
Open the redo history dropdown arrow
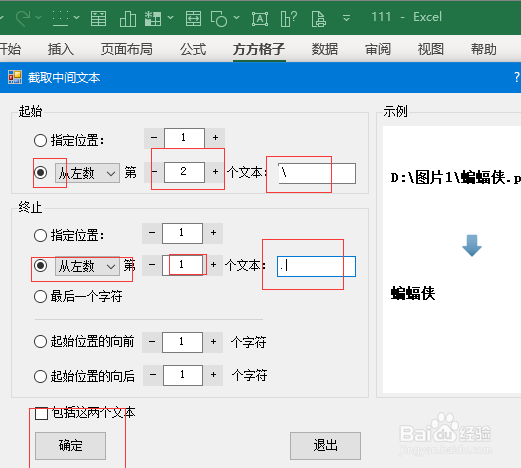click(x=39, y=17)
